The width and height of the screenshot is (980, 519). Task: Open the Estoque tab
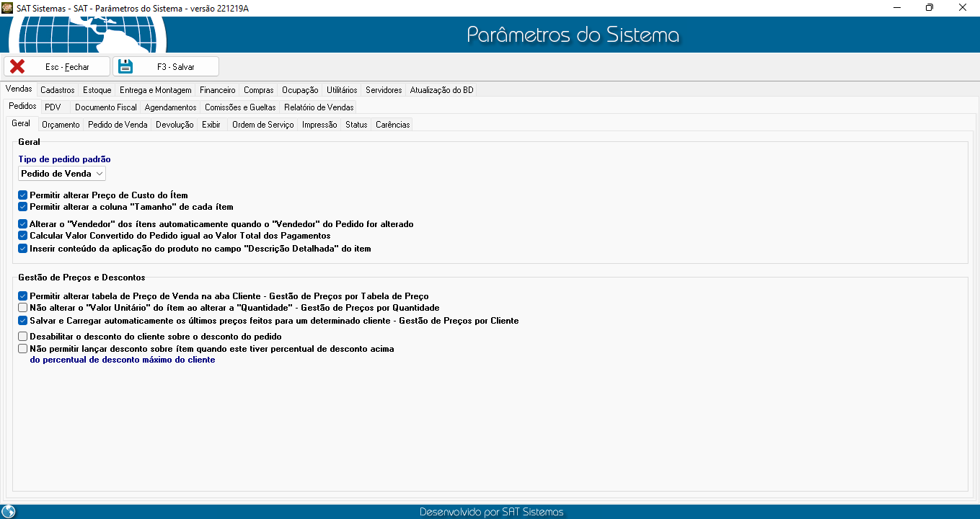point(97,90)
